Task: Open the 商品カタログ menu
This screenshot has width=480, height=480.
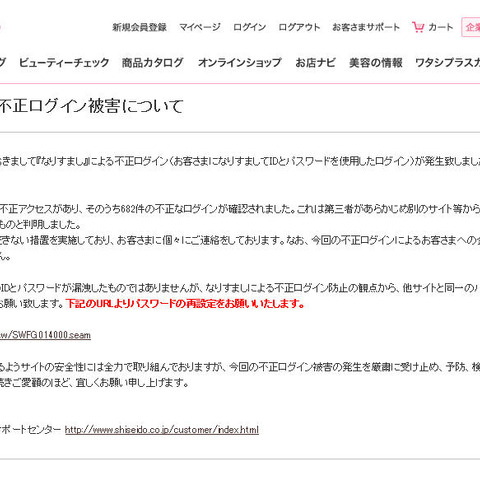Action: click(152, 63)
